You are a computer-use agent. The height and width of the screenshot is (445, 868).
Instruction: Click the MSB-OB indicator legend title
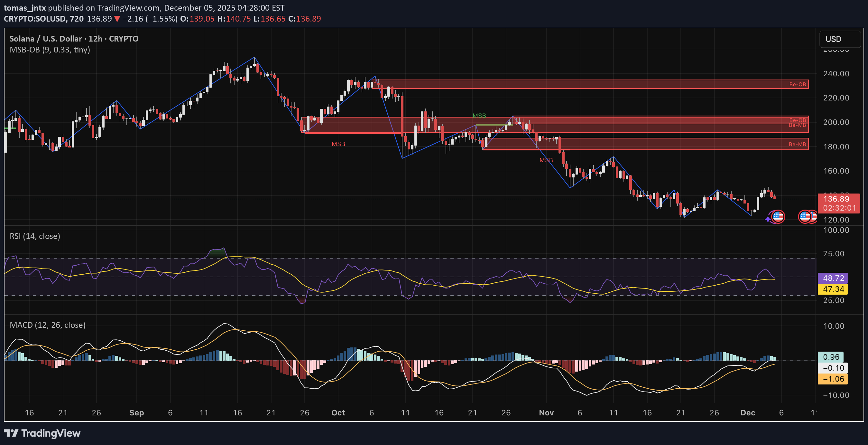click(50, 50)
